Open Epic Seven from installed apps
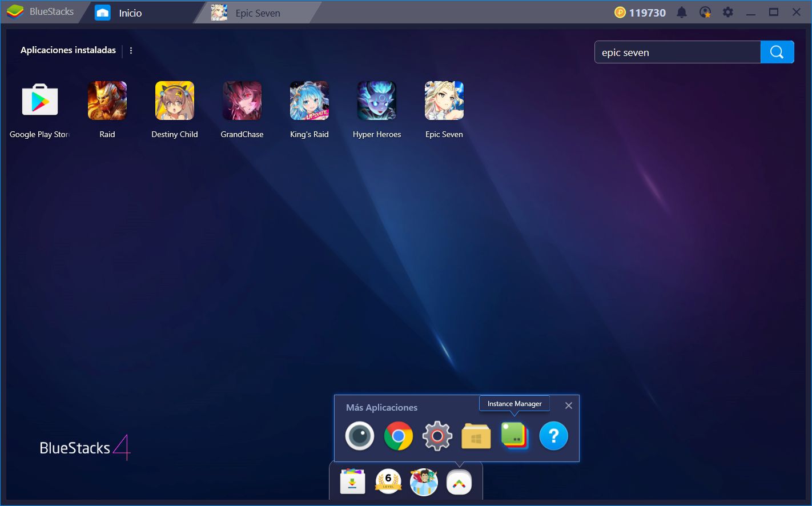The height and width of the screenshot is (506, 812). tap(444, 101)
